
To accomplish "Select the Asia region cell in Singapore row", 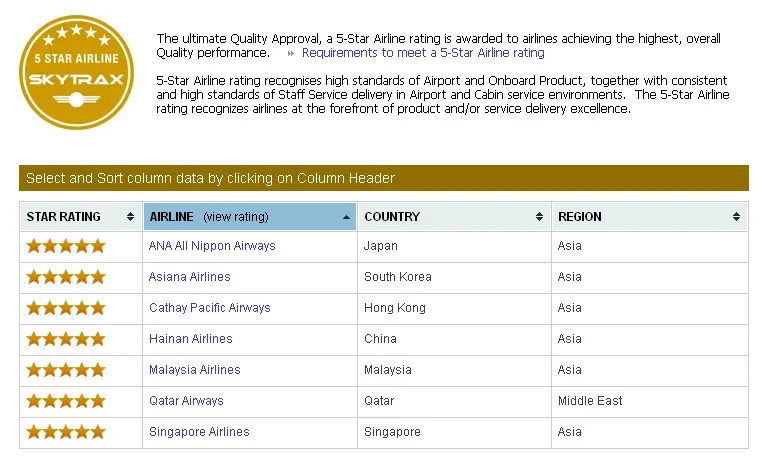I will click(x=650, y=433).
